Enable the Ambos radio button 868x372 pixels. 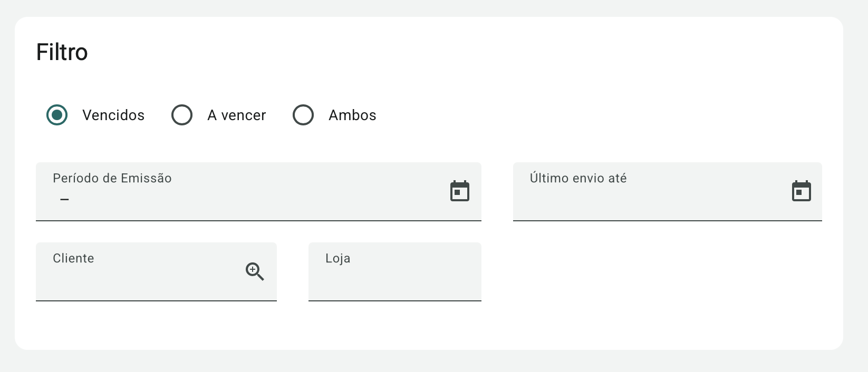(303, 115)
